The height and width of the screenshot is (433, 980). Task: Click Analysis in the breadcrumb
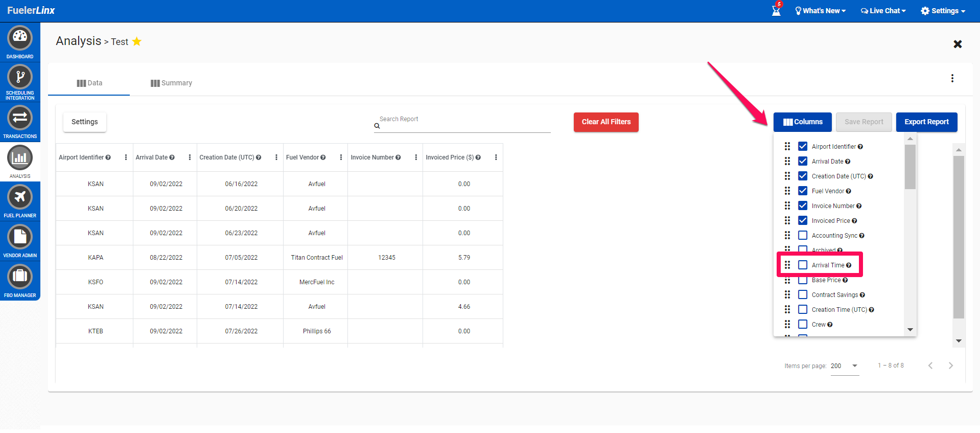[x=79, y=41]
